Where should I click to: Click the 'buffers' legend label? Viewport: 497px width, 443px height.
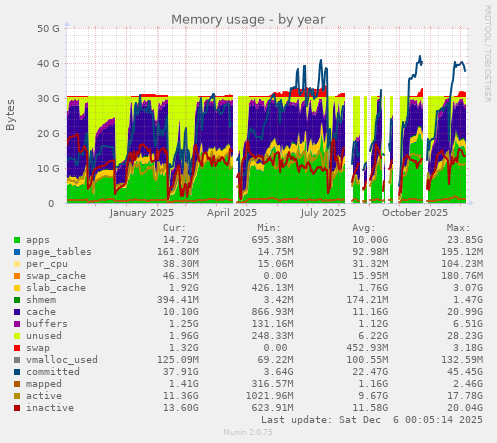(x=47, y=324)
